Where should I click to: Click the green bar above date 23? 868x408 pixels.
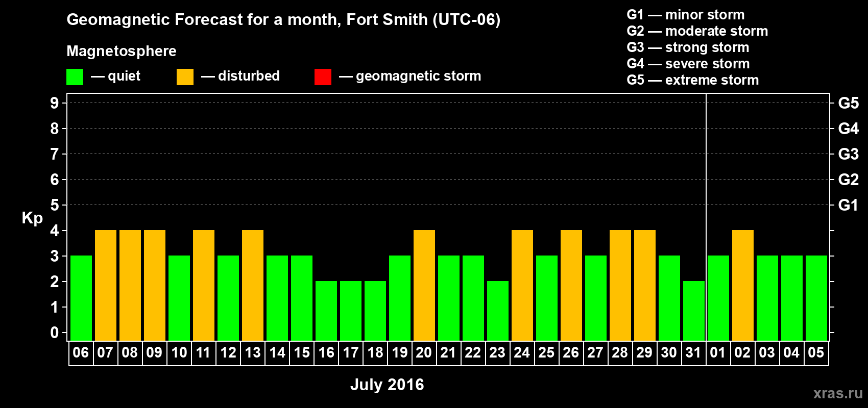pyautogui.click(x=498, y=311)
